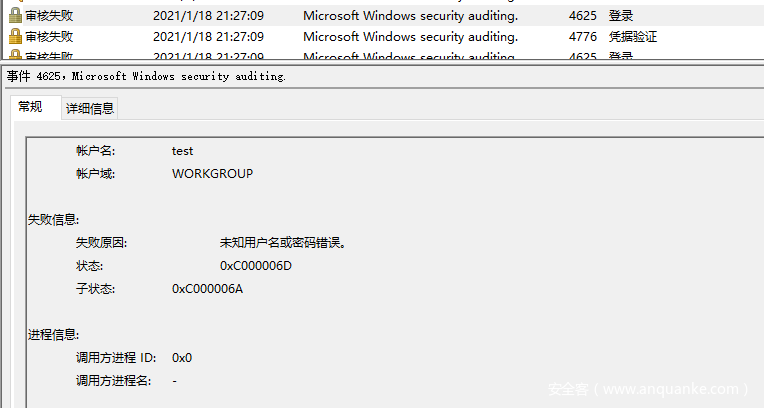Click the 凭据验证 task category cell
Viewport: 764px width, 408px height.
[632, 37]
